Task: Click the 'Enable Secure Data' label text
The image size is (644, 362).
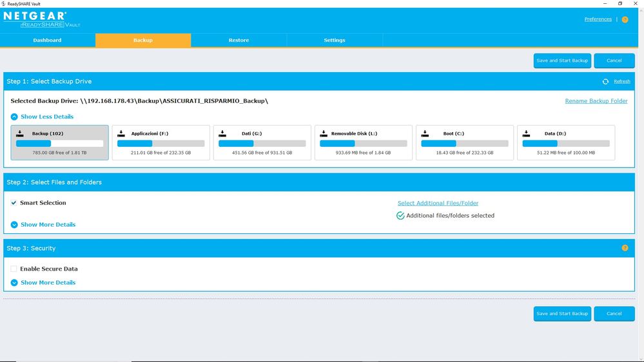Action: pos(49,269)
